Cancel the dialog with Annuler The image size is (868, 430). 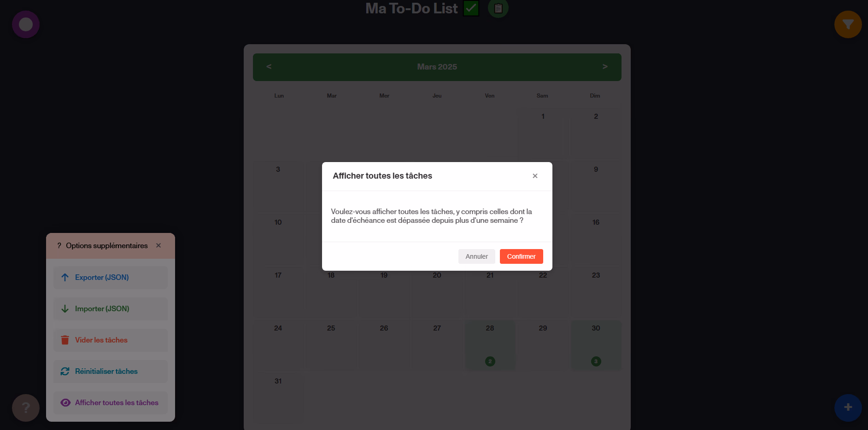tap(476, 256)
